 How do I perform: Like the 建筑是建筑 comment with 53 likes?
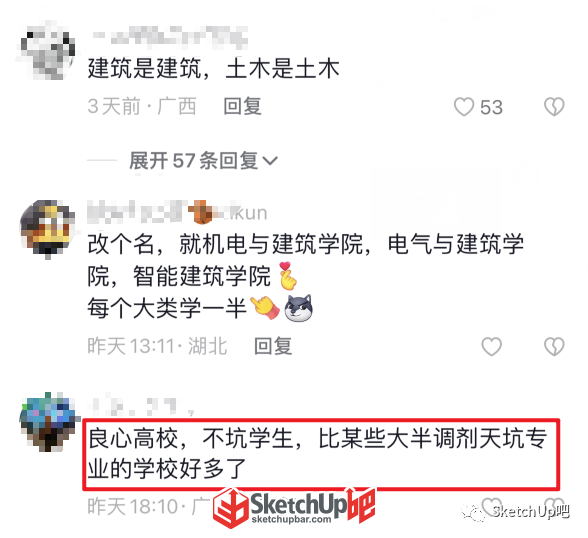pos(464,107)
